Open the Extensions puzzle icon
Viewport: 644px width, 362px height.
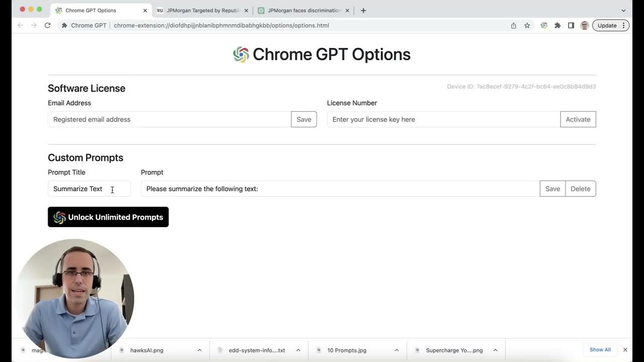557,25
